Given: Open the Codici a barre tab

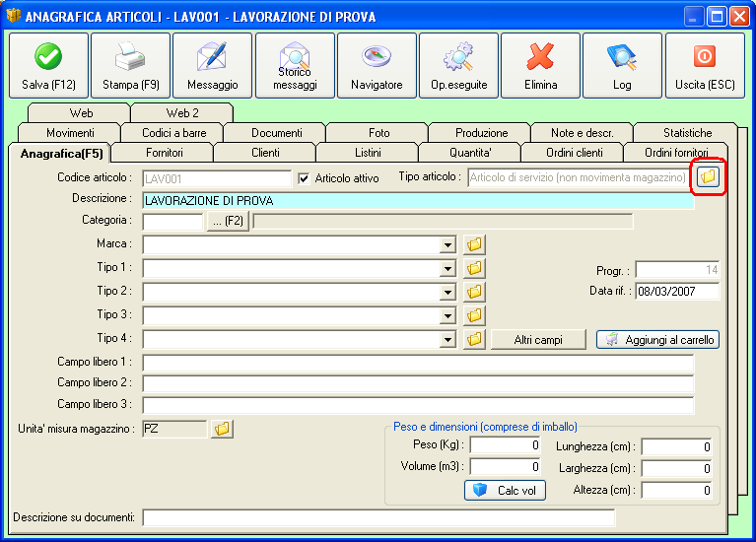Looking at the screenshot, I should (x=173, y=133).
